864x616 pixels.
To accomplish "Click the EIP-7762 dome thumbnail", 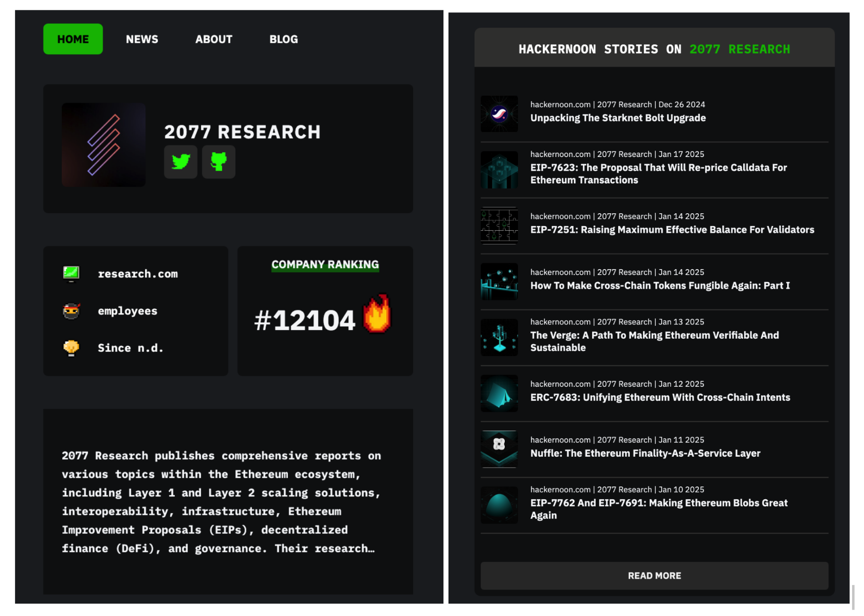I will click(499, 504).
